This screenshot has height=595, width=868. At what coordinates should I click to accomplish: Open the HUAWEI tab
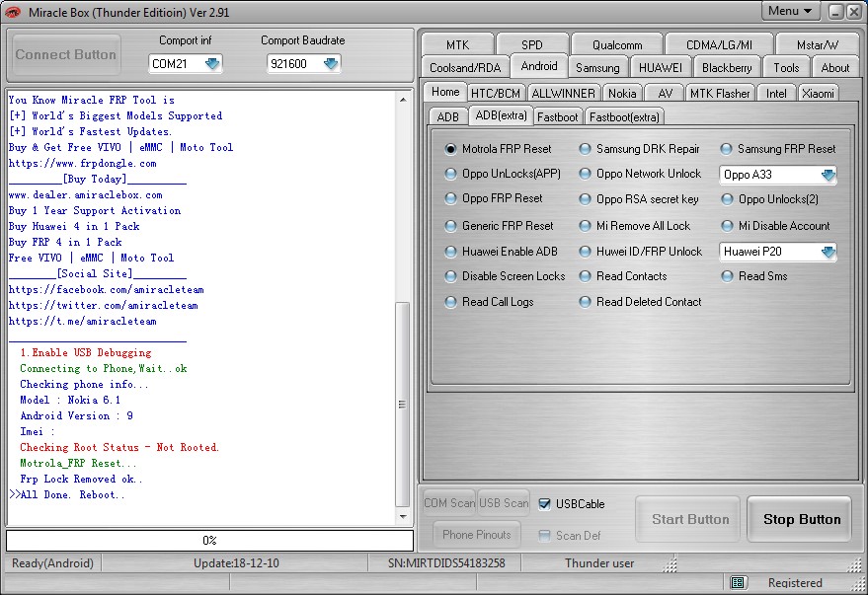tap(660, 67)
